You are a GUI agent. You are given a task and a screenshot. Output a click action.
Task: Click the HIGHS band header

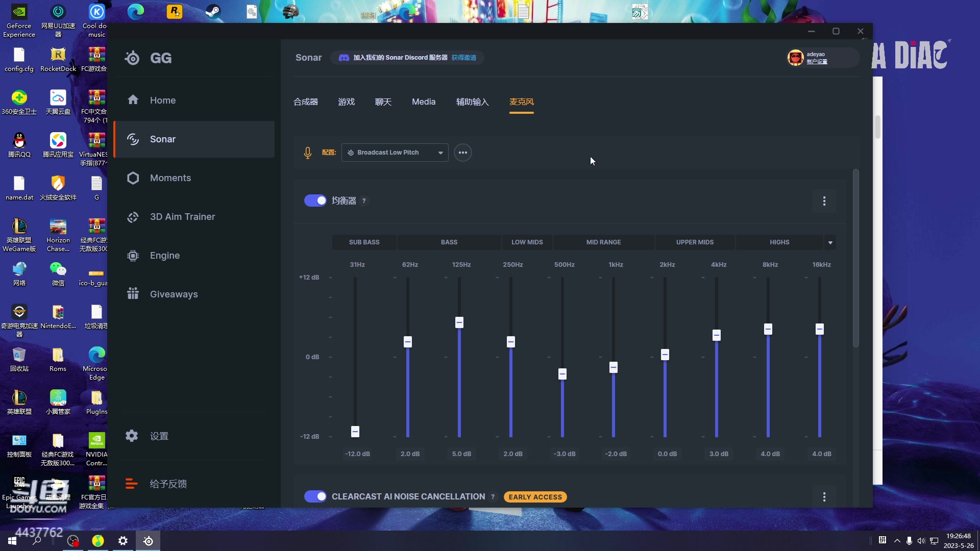(x=779, y=242)
